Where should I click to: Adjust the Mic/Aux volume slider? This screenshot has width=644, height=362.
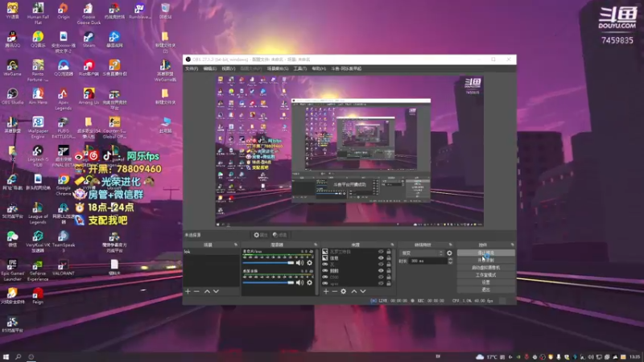pyautogui.click(x=268, y=263)
